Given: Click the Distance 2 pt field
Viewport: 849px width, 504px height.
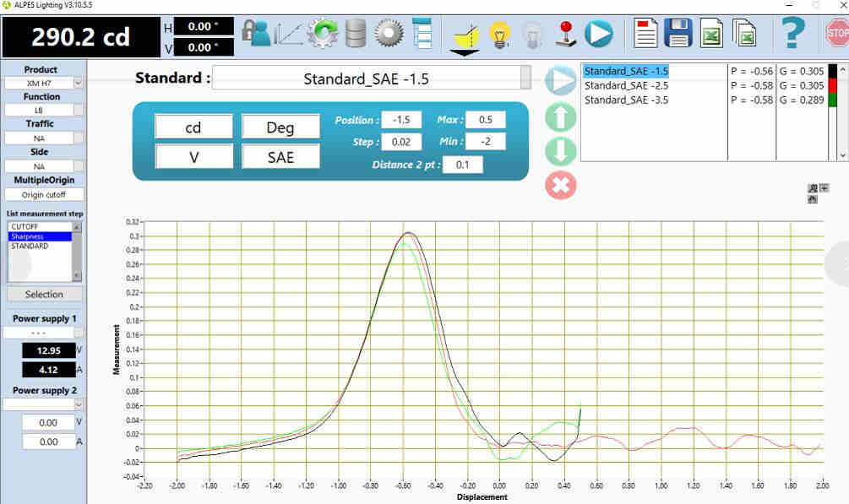Looking at the screenshot, I should [x=462, y=165].
